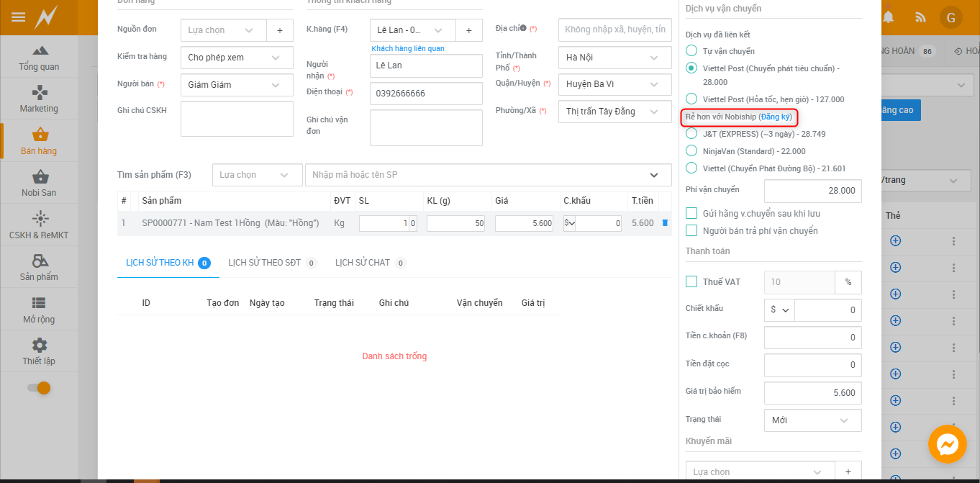Select Tự vận chuyển radio option
The image size is (980, 483).
coord(691,51)
